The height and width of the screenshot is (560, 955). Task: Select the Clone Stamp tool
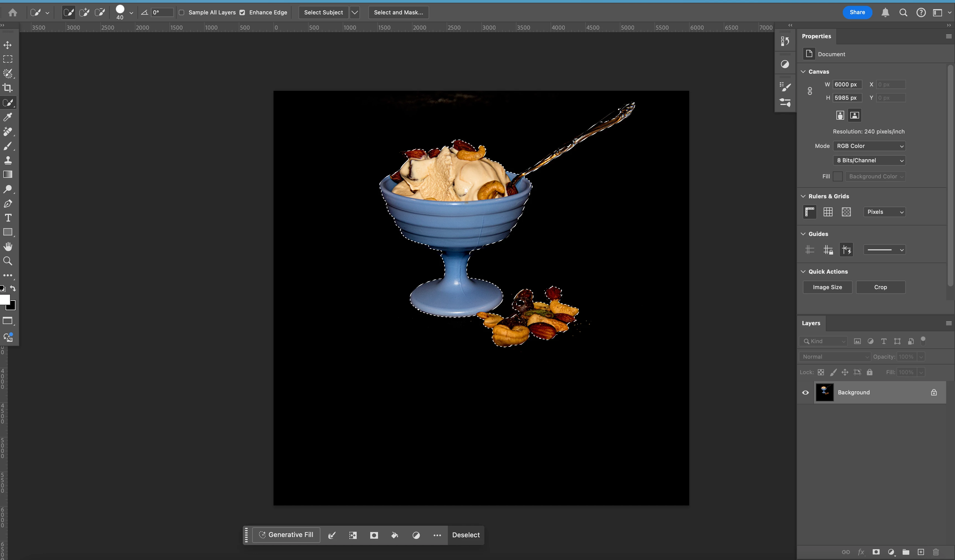7,160
